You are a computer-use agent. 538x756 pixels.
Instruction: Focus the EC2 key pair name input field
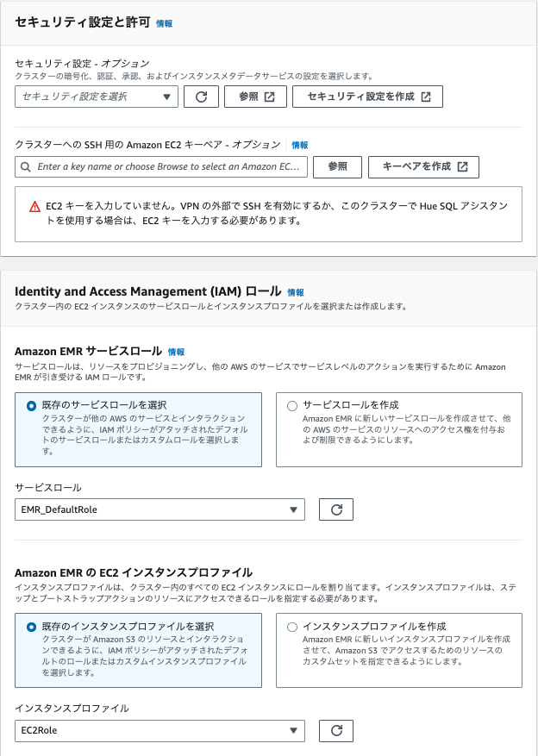coord(161,167)
